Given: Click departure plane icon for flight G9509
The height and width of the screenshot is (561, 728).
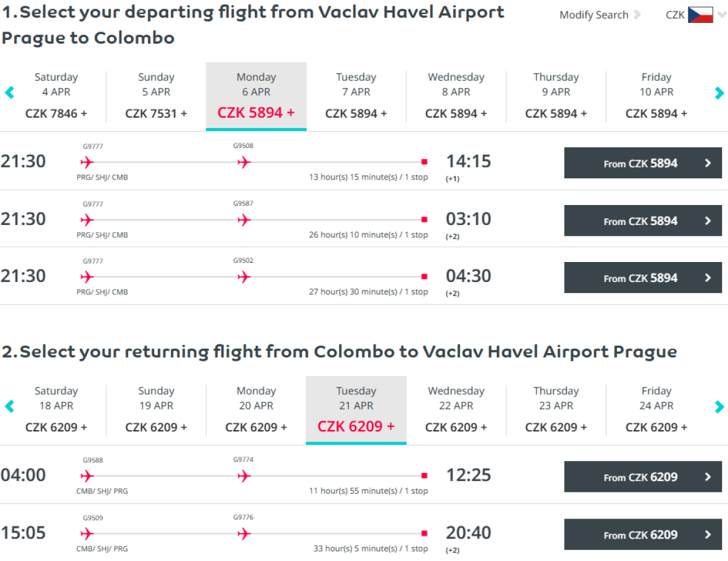Looking at the screenshot, I should coord(87,534).
